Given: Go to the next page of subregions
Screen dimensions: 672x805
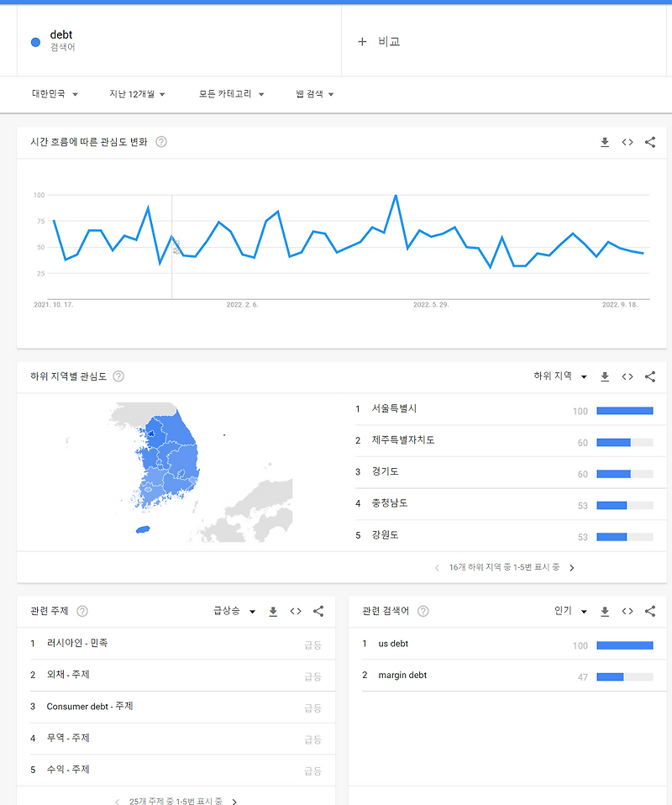Looking at the screenshot, I should click(572, 567).
